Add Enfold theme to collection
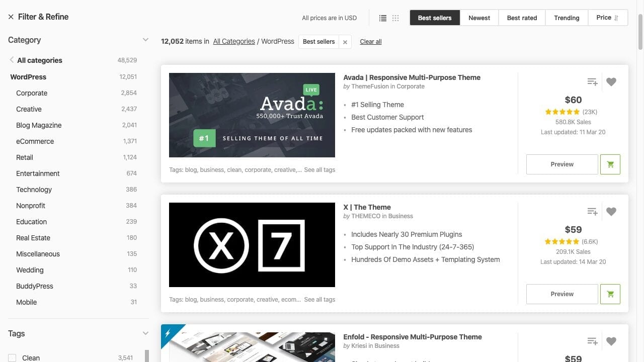The width and height of the screenshot is (644, 362). [x=592, y=341]
